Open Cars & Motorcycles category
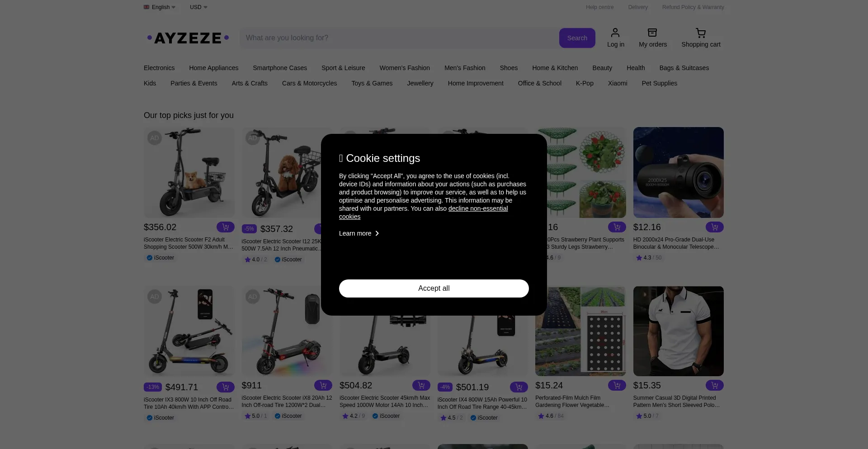 [x=309, y=83]
